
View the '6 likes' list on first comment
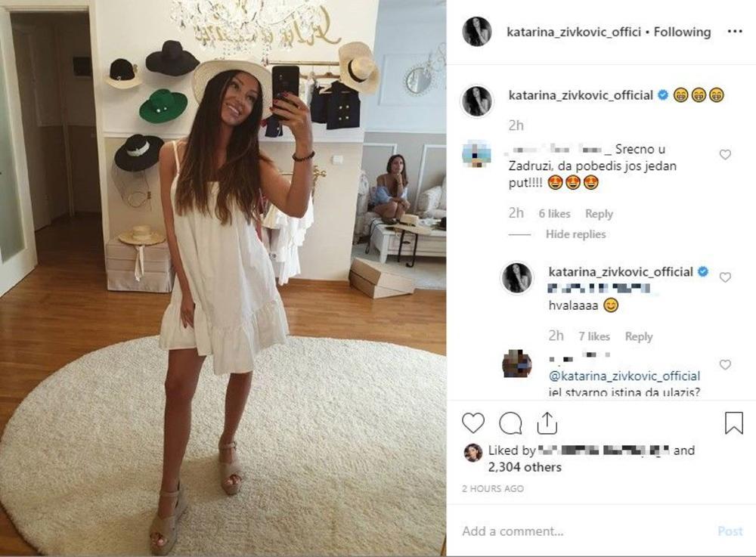click(x=554, y=213)
